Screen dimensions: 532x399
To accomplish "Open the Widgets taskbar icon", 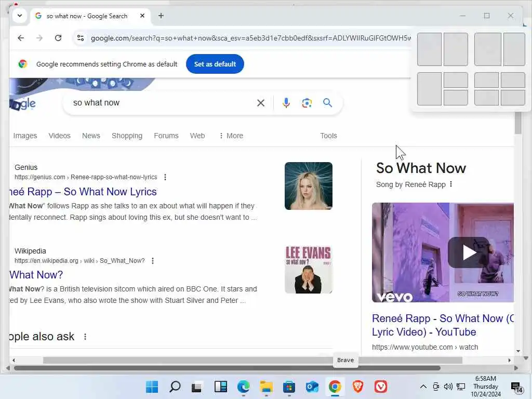I will [220, 387].
